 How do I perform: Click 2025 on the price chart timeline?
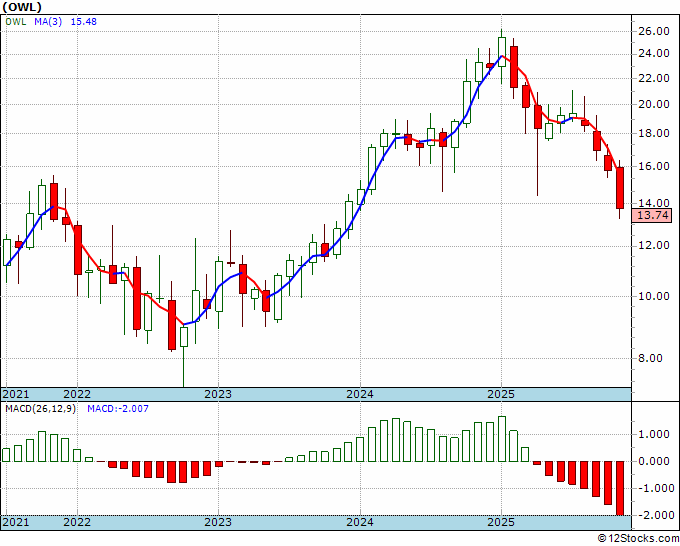click(501, 394)
